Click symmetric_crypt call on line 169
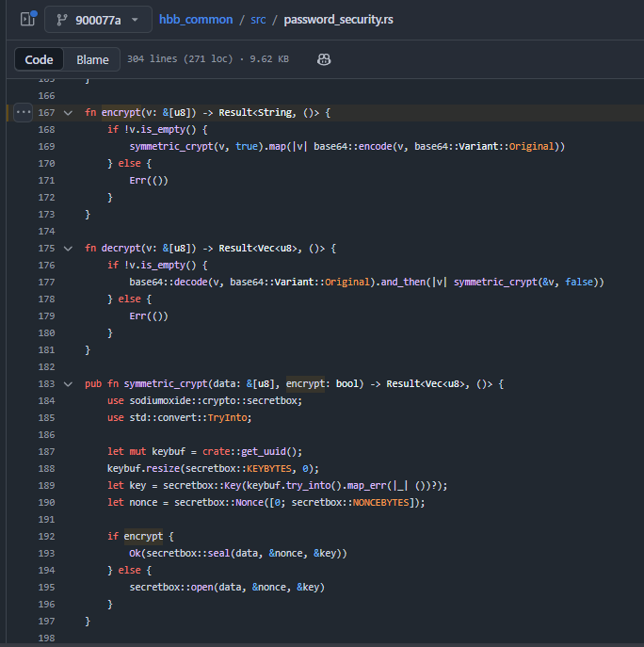Screen dimensions: 644x647 (x=171, y=147)
